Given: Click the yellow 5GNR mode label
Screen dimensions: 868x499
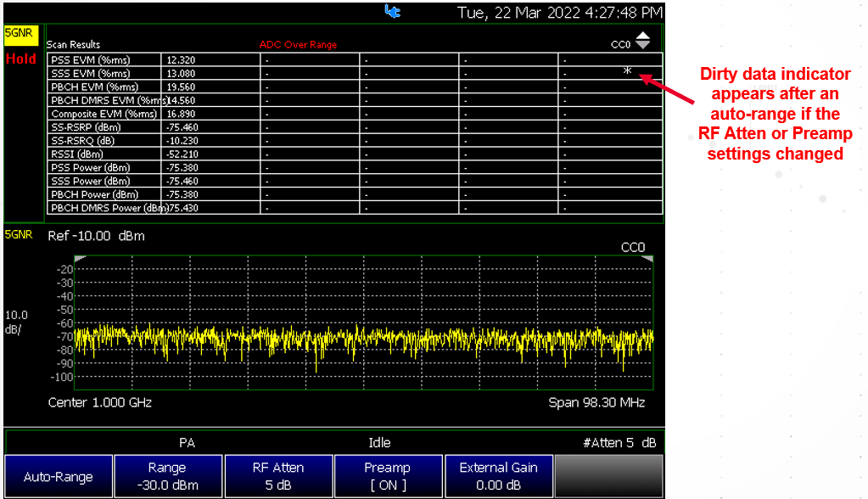Looking at the screenshot, I should tap(20, 34).
